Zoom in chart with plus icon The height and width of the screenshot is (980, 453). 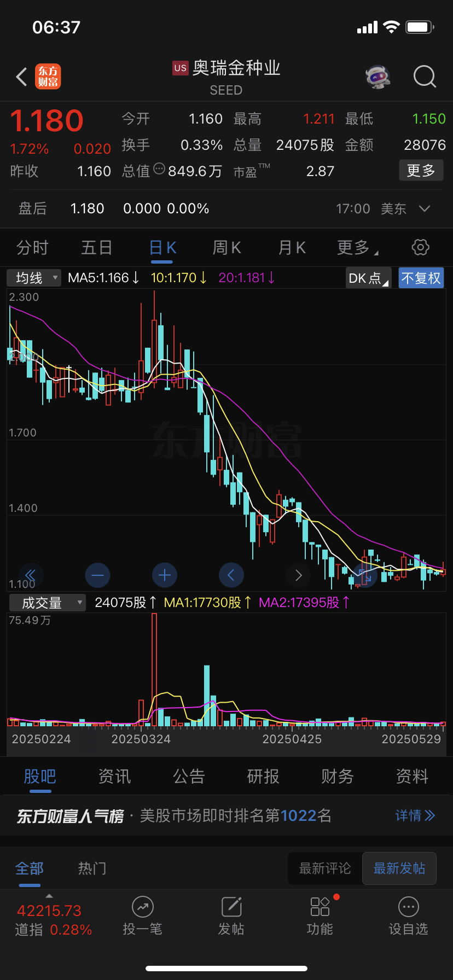click(165, 575)
